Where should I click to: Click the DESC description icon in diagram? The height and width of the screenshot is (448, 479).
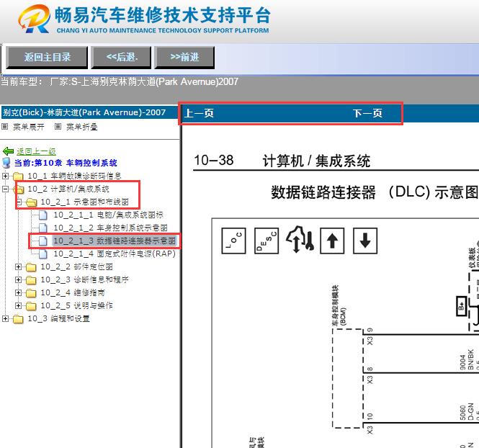[267, 241]
